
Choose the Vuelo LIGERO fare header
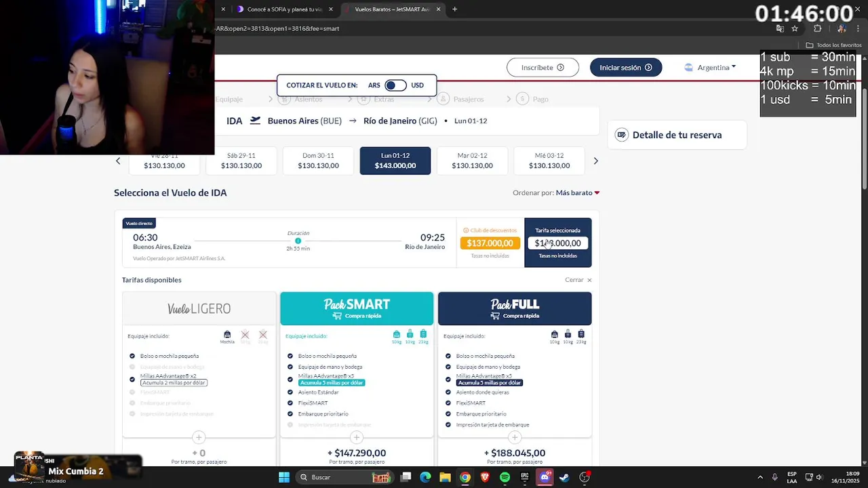199,308
